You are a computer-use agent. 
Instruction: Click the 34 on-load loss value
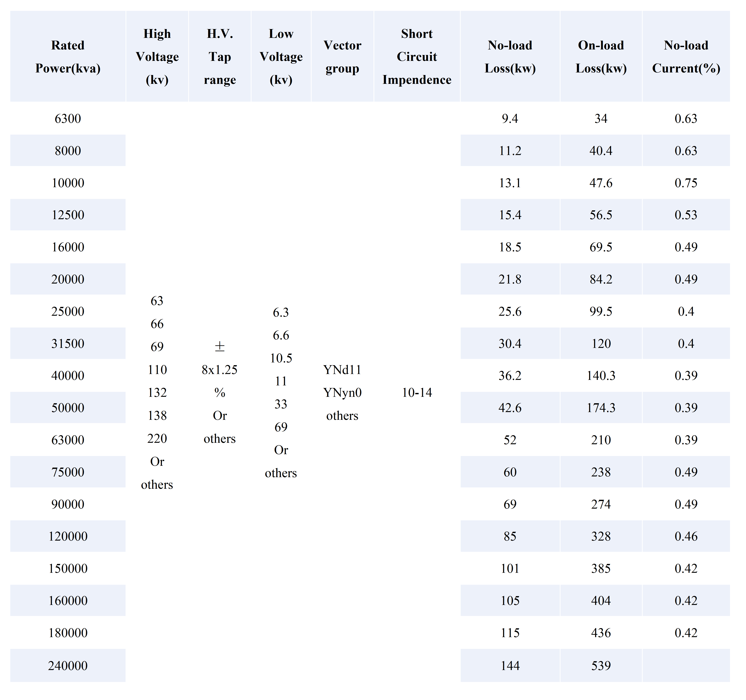(x=601, y=119)
